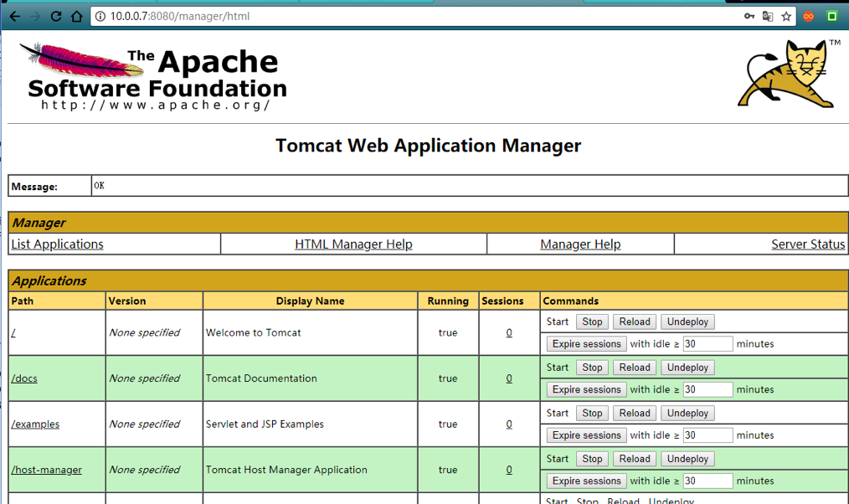Expire sessions for the root application
The height and width of the screenshot is (504, 849).
coord(586,344)
